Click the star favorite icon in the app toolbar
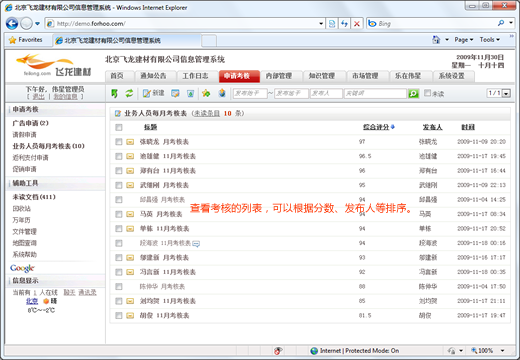The image size is (520, 360). coord(206,93)
